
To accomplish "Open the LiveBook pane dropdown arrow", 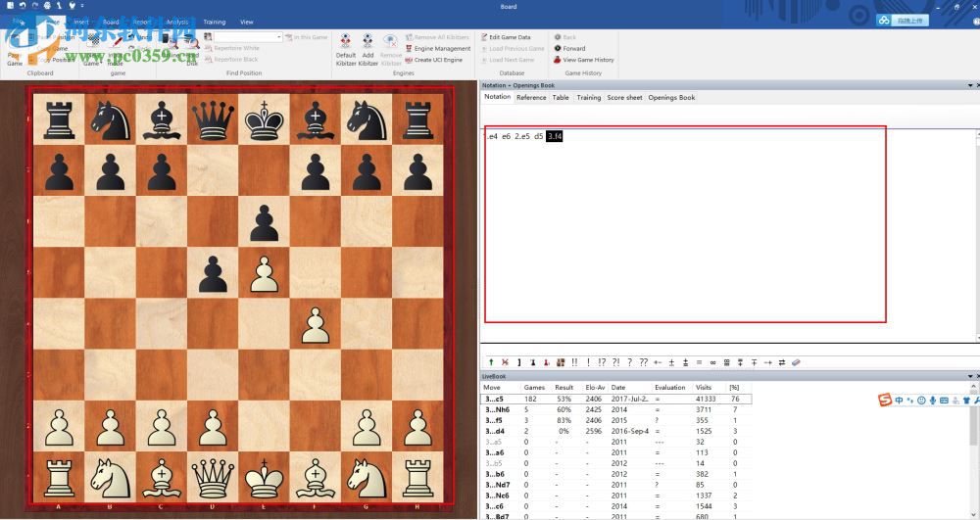I will tap(970, 376).
